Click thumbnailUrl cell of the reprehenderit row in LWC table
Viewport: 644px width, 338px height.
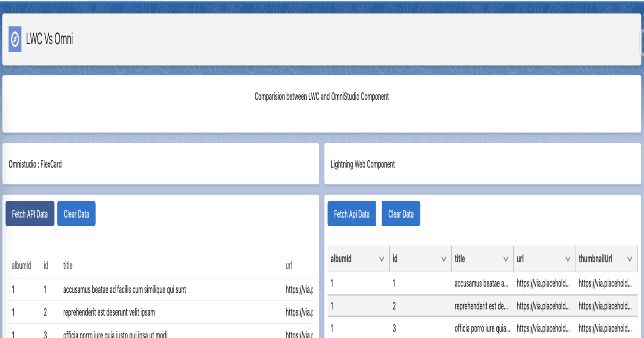605,306
